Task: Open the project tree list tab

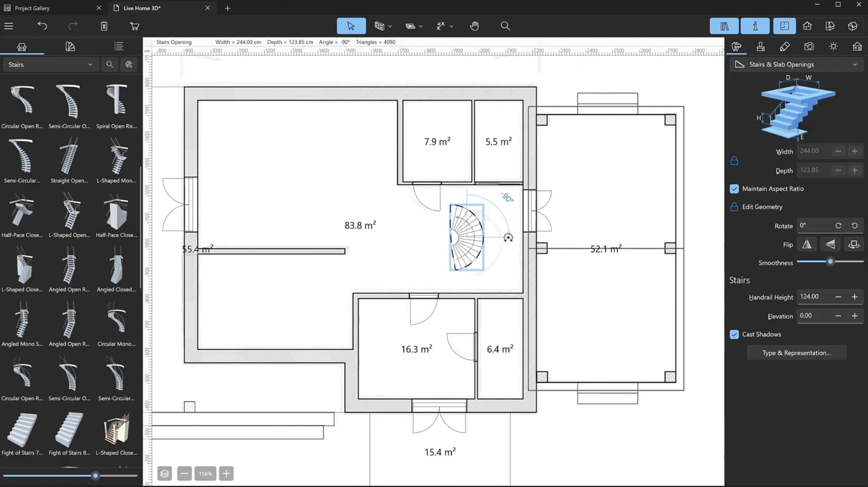Action: coord(118,46)
